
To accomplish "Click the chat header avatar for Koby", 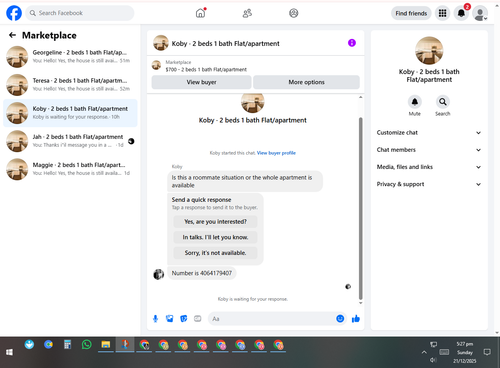I will 161,43.
